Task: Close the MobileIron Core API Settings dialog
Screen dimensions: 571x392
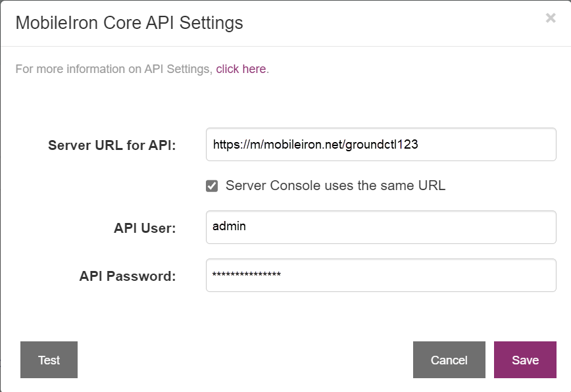Action: (551, 18)
